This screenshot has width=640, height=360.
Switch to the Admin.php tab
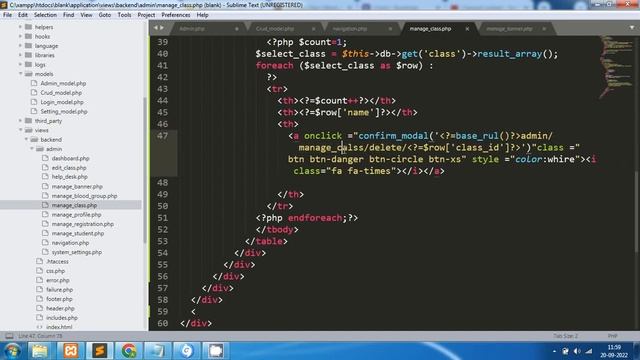(192, 29)
